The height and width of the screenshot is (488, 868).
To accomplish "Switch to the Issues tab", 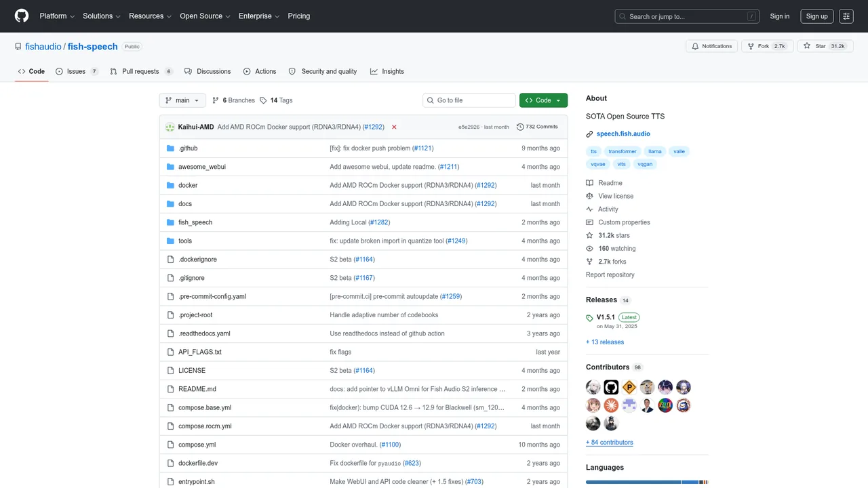I will tap(77, 71).
